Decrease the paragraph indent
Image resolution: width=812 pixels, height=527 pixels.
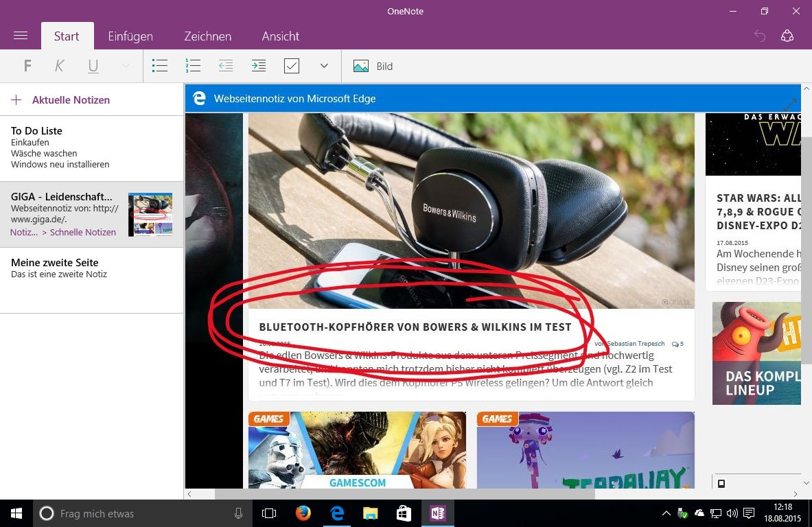click(226, 66)
